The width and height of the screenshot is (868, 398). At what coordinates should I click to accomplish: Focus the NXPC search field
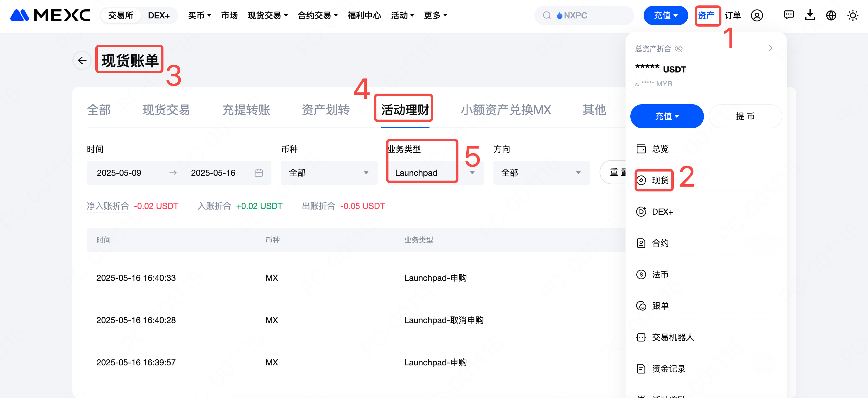584,15
